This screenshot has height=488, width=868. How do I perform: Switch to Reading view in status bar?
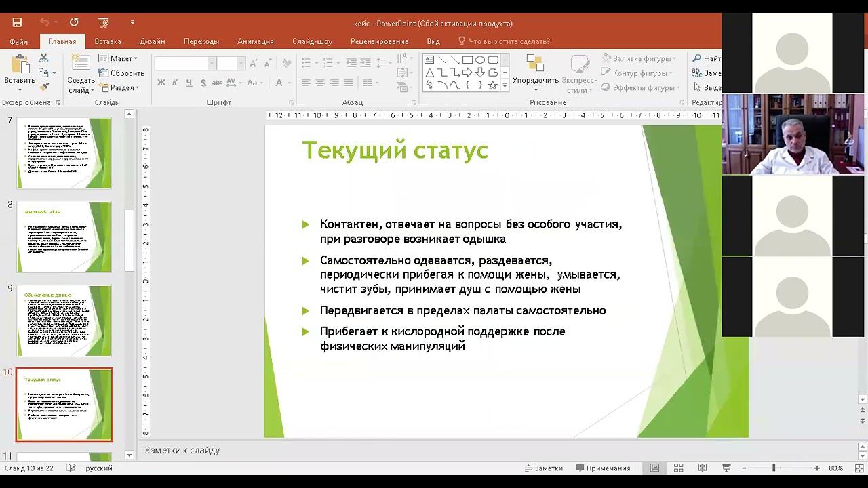[703, 468]
